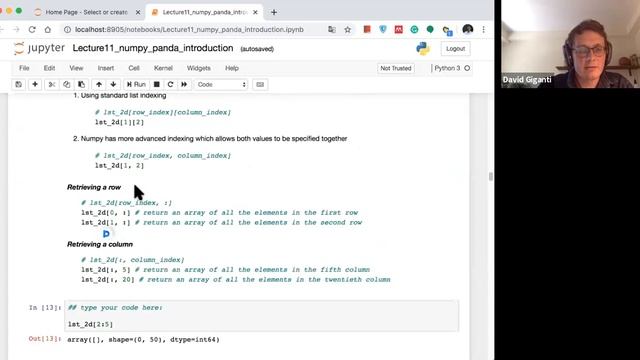Viewport: 640px width, 360px height.
Task: Open the File menu
Action: pyautogui.click(x=24, y=68)
